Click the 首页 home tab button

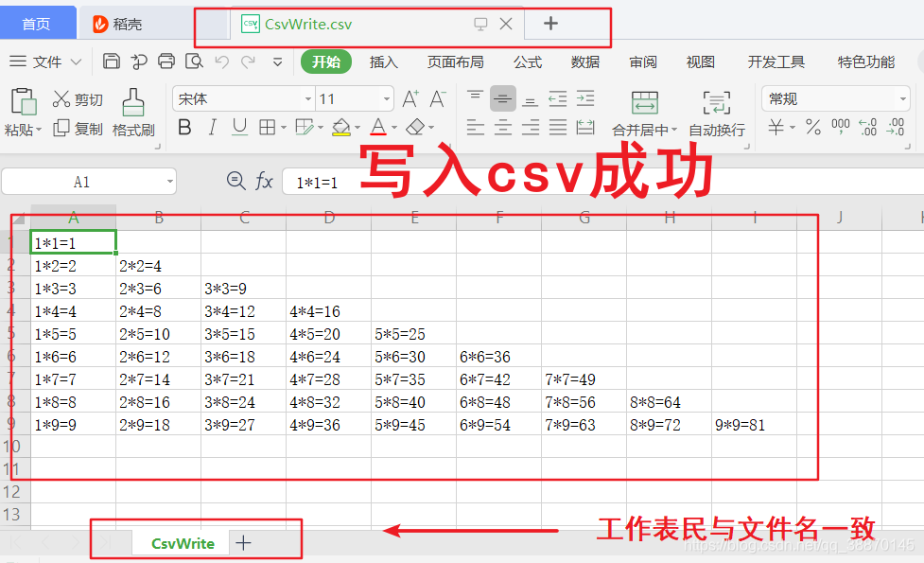coord(37,23)
